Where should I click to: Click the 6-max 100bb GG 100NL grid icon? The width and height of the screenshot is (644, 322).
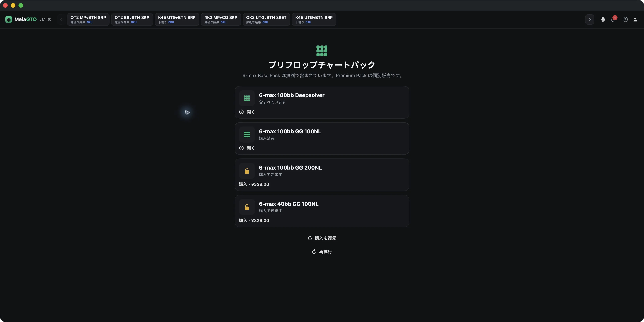click(247, 135)
